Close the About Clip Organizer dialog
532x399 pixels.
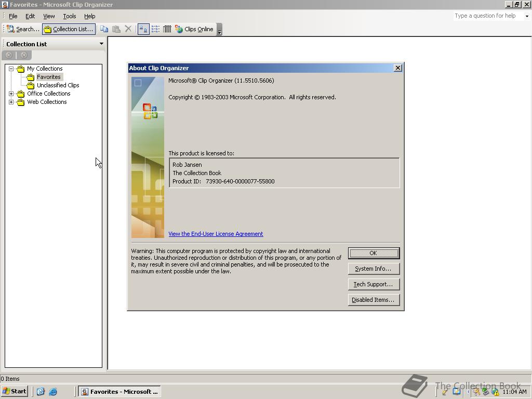pos(397,68)
